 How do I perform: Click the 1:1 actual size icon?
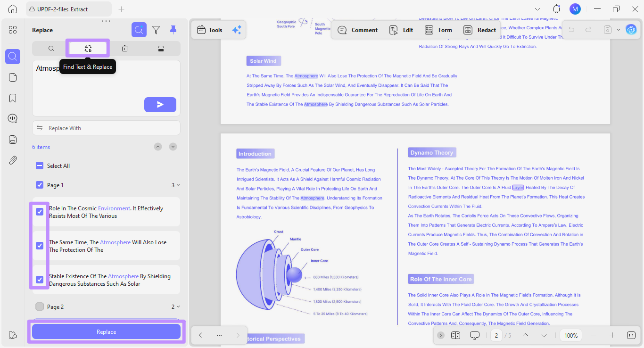pyautogui.click(x=631, y=335)
